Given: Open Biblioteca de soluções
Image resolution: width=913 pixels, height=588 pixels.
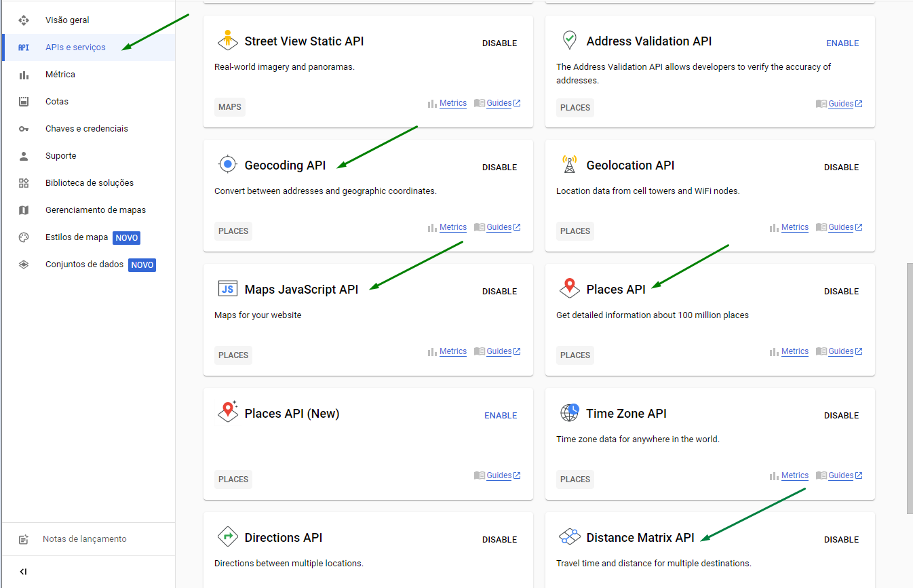Looking at the screenshot, I should point(90,183).
